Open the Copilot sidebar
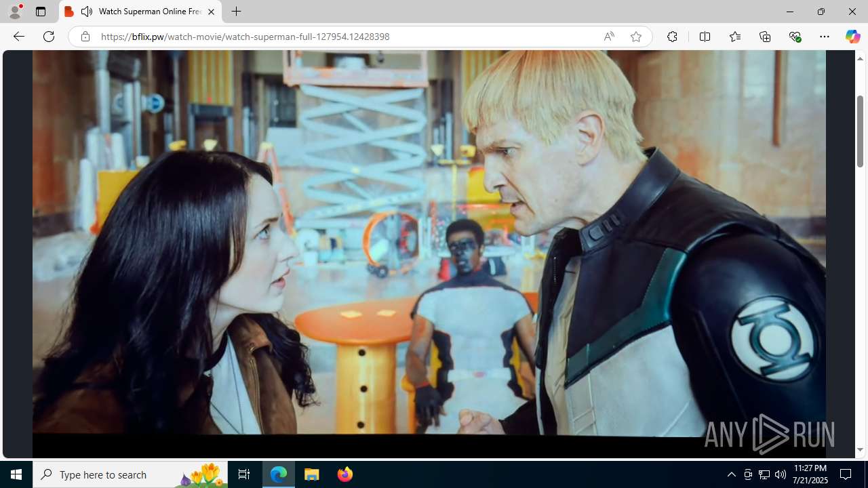This screenshot has width=868, height=488. coord(852,37)
